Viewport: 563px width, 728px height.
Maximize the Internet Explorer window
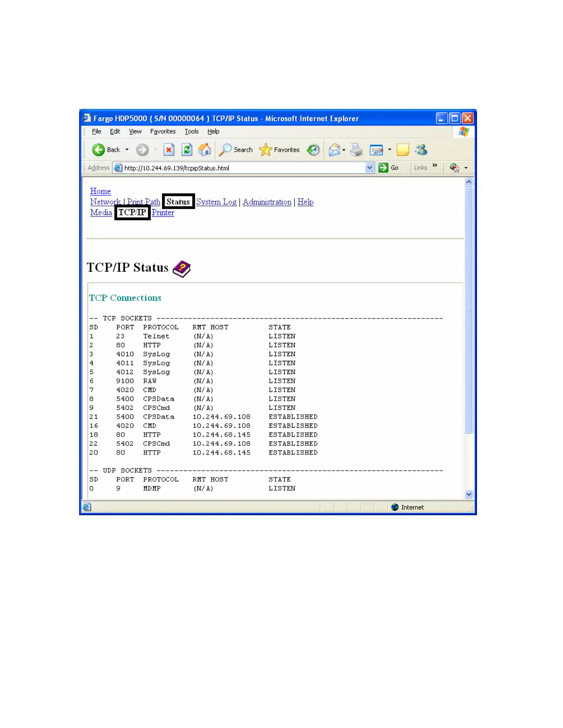(454, 118)
